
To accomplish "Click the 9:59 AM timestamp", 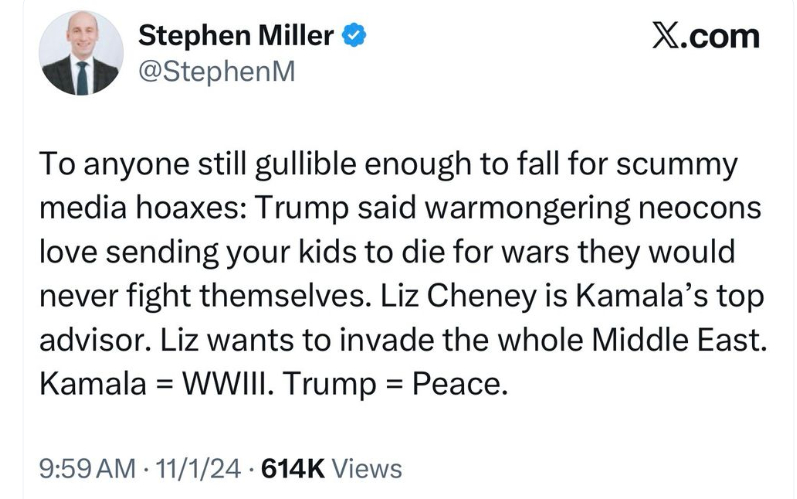I will (83, 467).
